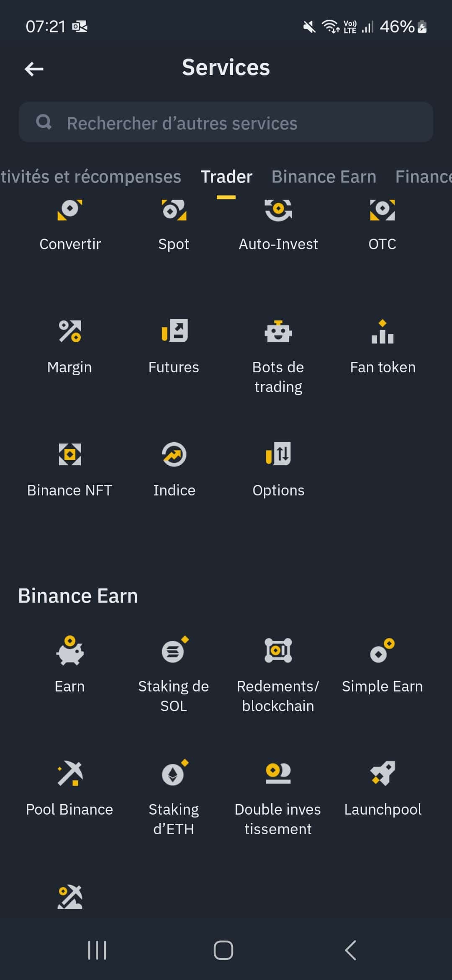Open Auto-Invest service
This screenshot has height=980, width=452.
(x=278, y=209)
